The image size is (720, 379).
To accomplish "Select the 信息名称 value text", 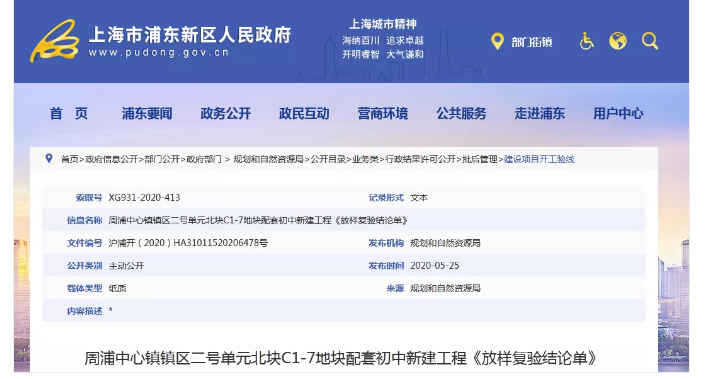I will (258, 221).
